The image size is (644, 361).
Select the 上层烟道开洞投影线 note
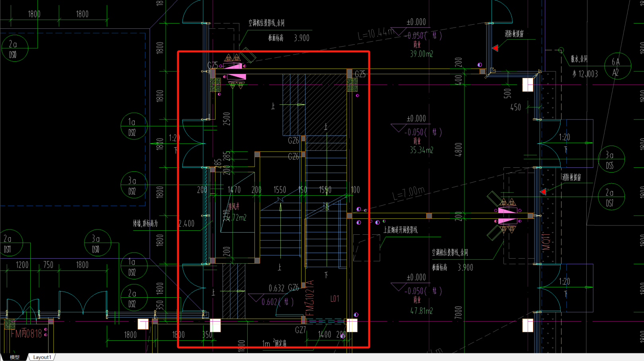(400, 230)
